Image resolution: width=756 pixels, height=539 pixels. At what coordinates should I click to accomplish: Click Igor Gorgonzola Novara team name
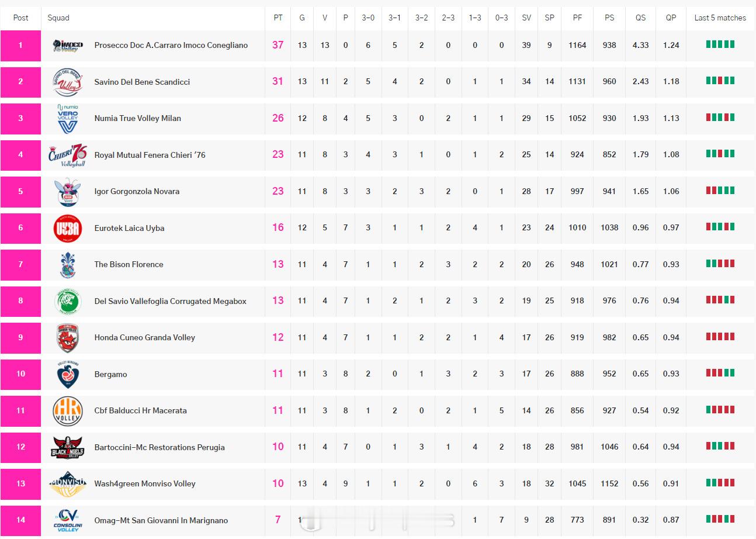(137, 192)
